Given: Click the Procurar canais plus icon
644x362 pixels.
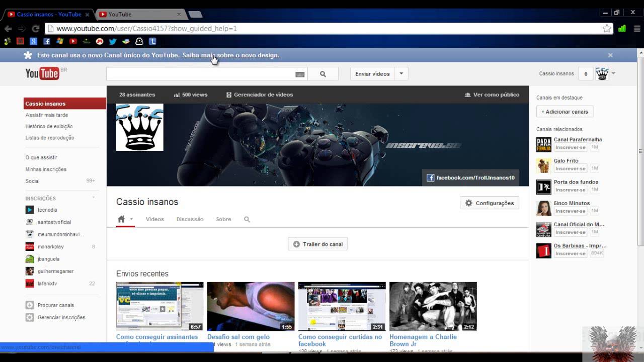Looking at the screenshot, I should coord(30,305).
